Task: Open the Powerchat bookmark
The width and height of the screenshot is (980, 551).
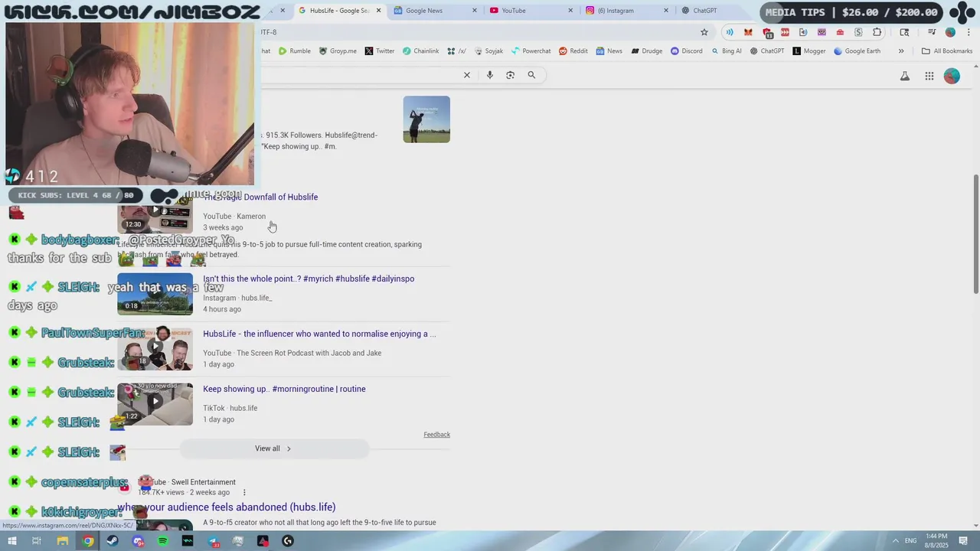Action: (531, 51)
